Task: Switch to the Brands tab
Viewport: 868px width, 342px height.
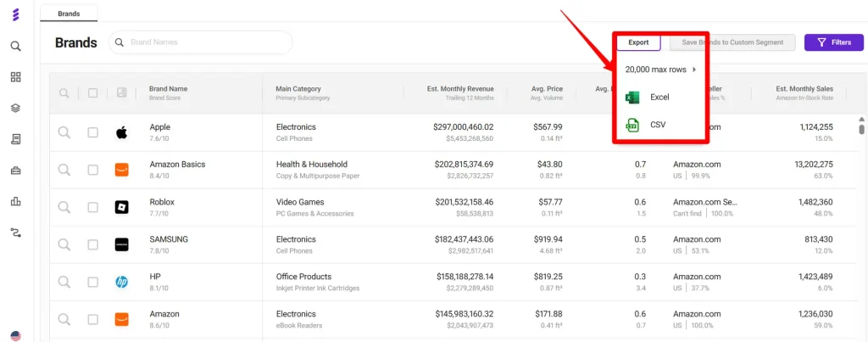Action: [69, 14]
